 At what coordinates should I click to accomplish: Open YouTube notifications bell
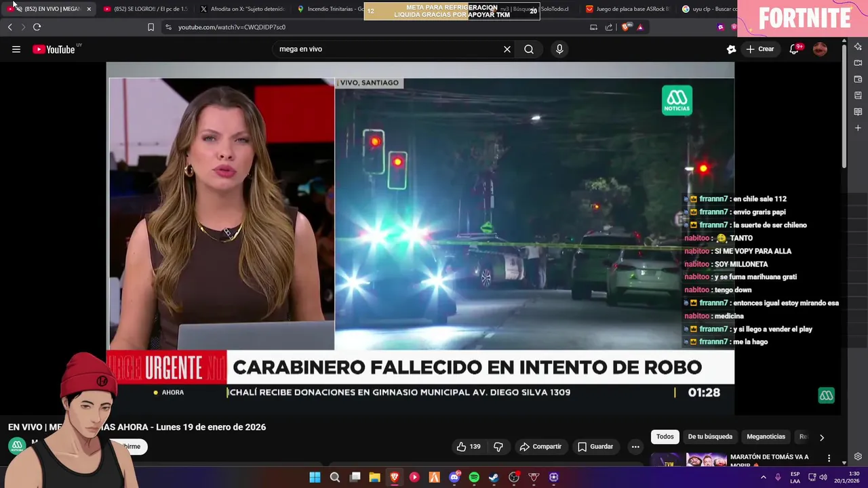tap(794, 49)
